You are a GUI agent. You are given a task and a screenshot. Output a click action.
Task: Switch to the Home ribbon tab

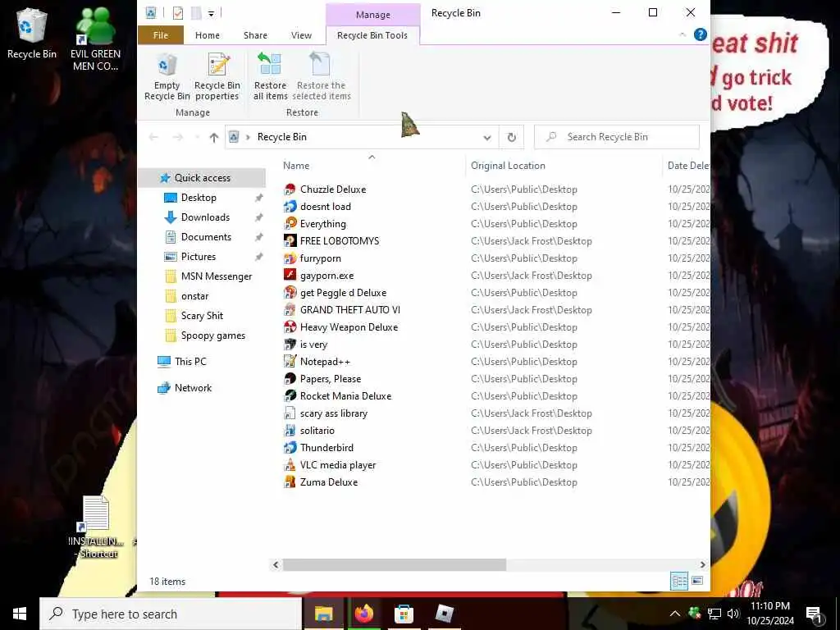[208, 34]
